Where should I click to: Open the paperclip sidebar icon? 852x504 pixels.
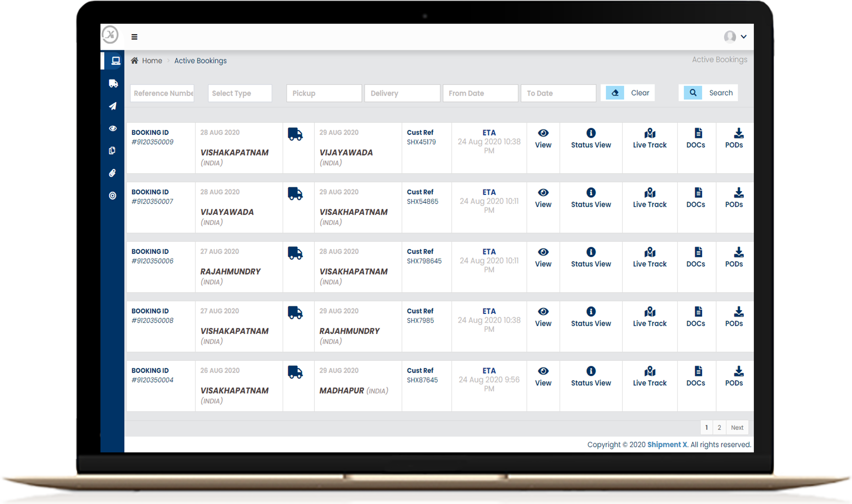[x=112, y=173]
